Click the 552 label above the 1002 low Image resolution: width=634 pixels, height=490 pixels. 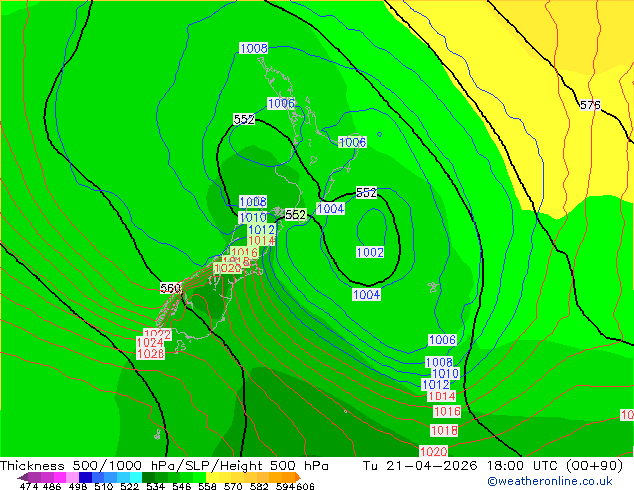pos(366,192)
